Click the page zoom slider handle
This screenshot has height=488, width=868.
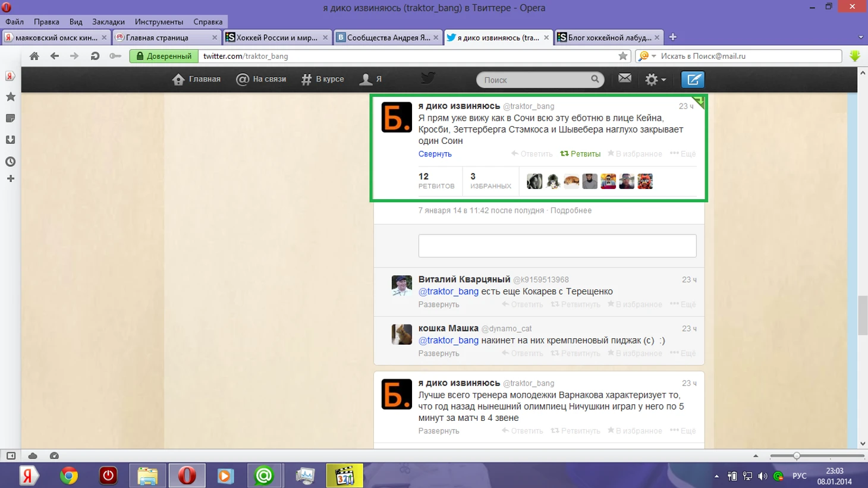coord(796,456)
